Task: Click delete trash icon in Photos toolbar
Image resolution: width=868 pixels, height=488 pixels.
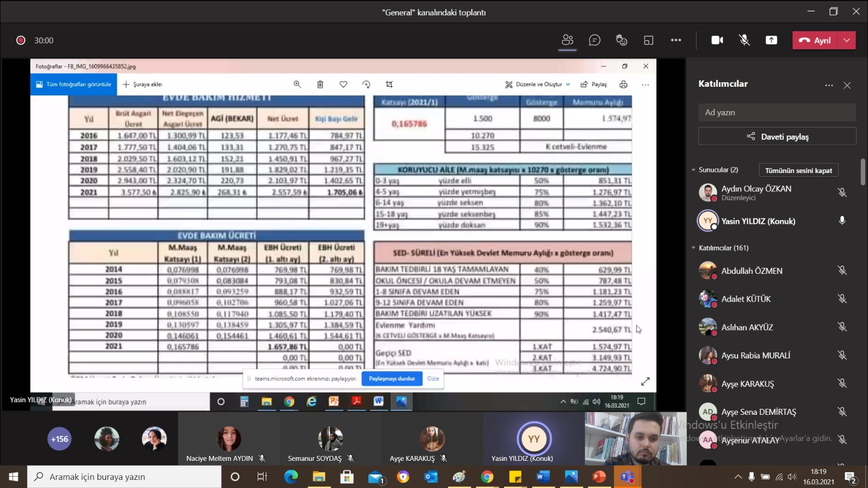Action: point(320,84)
